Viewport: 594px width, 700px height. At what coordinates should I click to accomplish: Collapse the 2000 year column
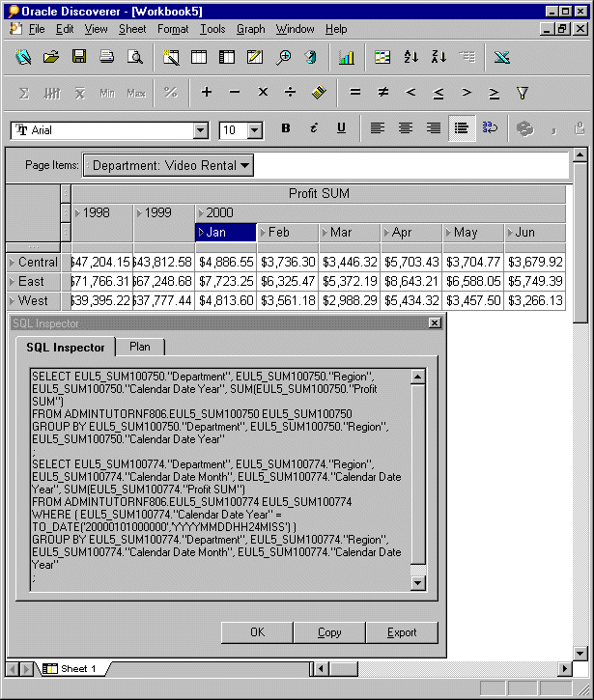click(201, 213)
